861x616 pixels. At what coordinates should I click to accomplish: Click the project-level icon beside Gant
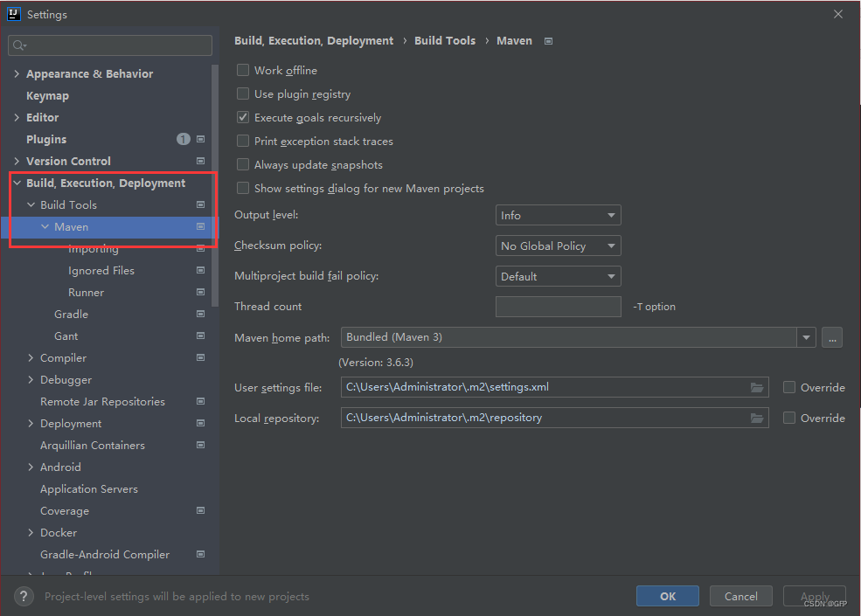coord(200,336)
